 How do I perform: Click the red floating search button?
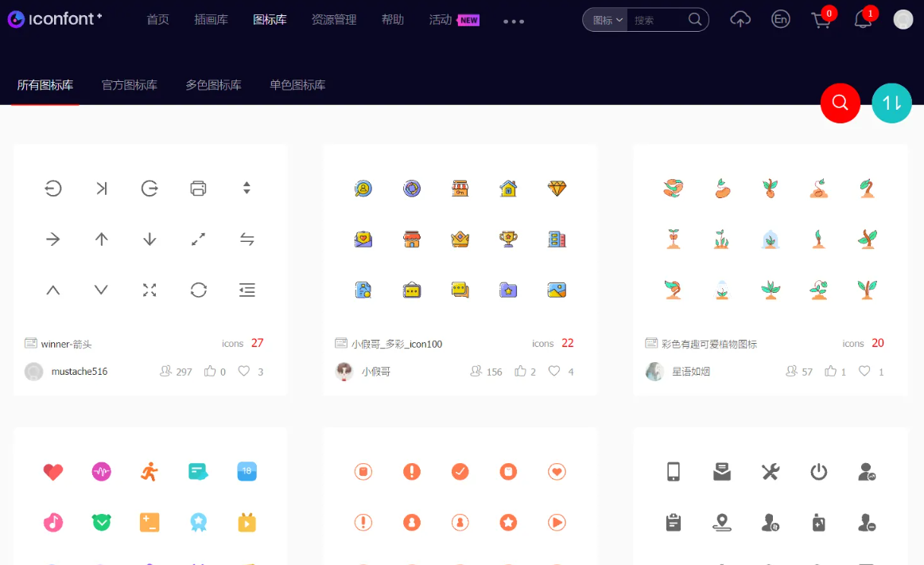click(841, 103)
